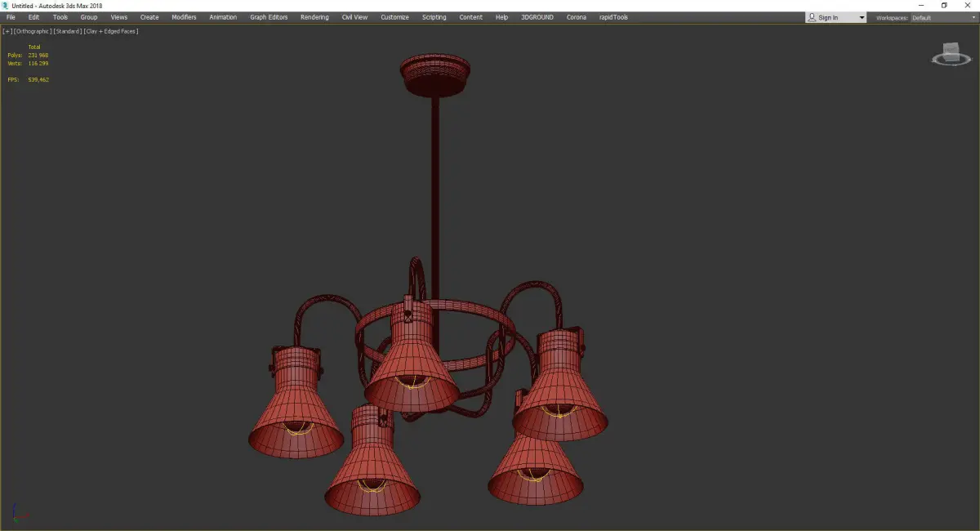The height and width of the screenshot is (531, 980).
Task: Open the Content menu
Action: click(470, 17)
